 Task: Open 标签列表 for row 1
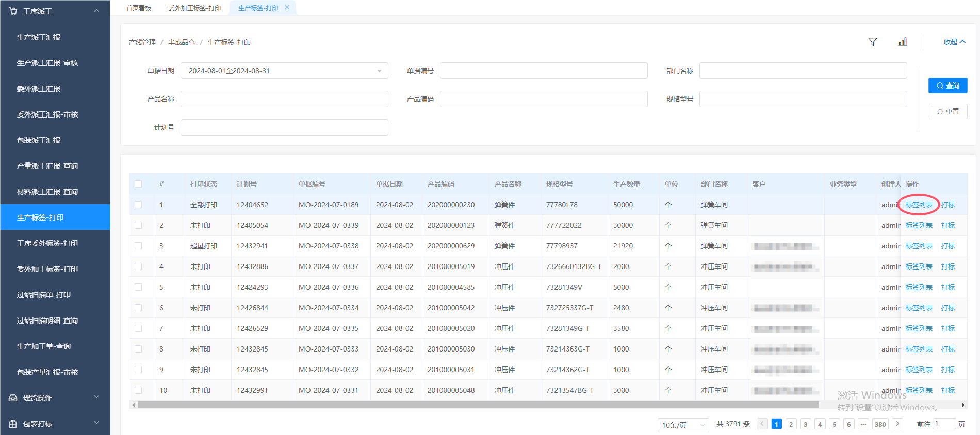click(919, 205)
